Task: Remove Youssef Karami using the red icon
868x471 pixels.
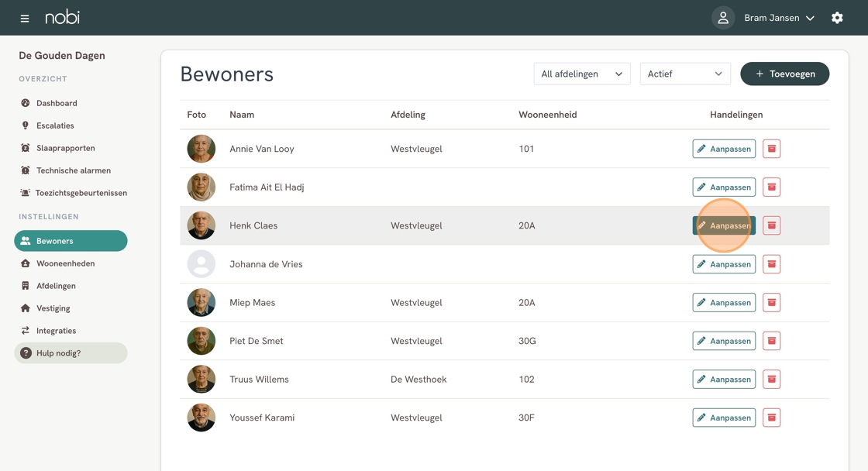Action: coord(771,418)
